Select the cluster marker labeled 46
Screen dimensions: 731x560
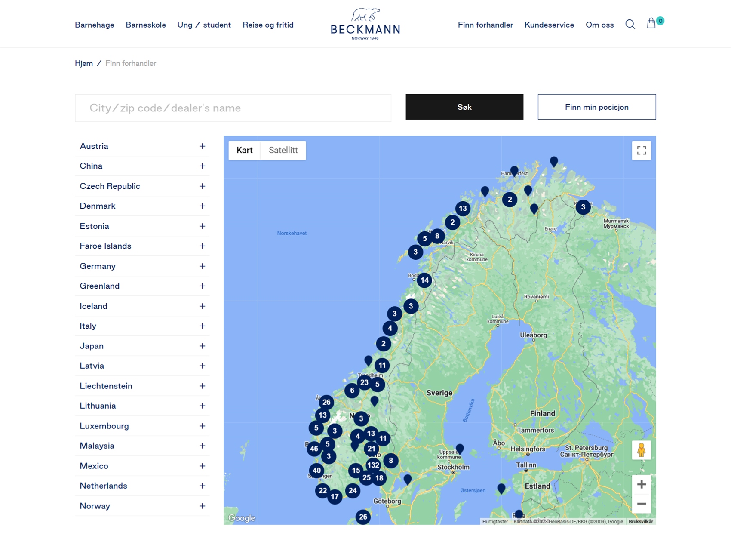[x=314, y=449]
